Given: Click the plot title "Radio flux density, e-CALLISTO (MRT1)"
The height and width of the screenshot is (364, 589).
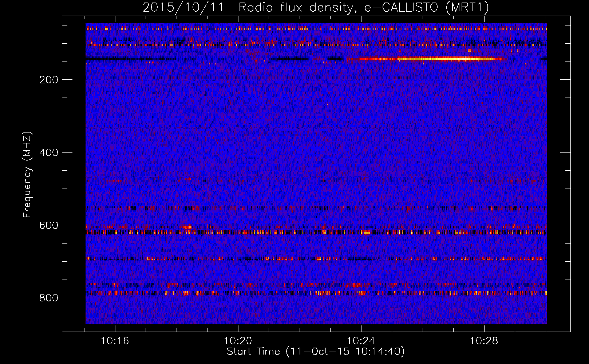Looking at the screenshot, I should tap(364, 7).
